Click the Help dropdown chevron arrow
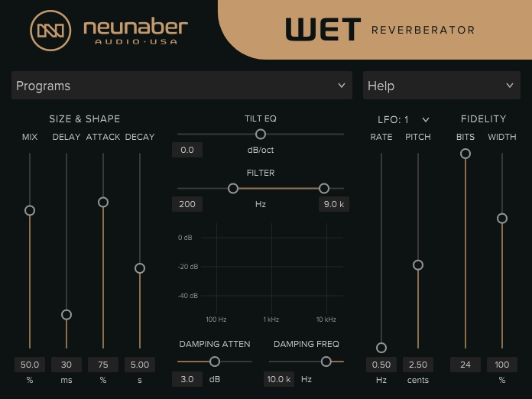This screenshot has width=532, height=399. (510, 86)
